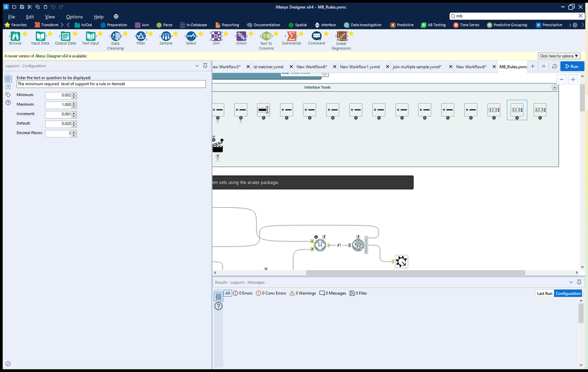
Task: Open the Interface tool category
Action: click(325, 25)
